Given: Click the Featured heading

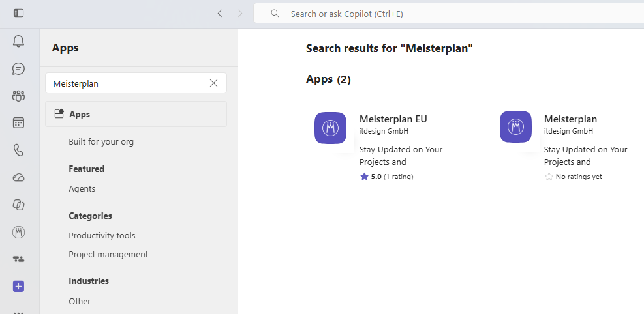Looking at the screenshot, I should 86,169.
